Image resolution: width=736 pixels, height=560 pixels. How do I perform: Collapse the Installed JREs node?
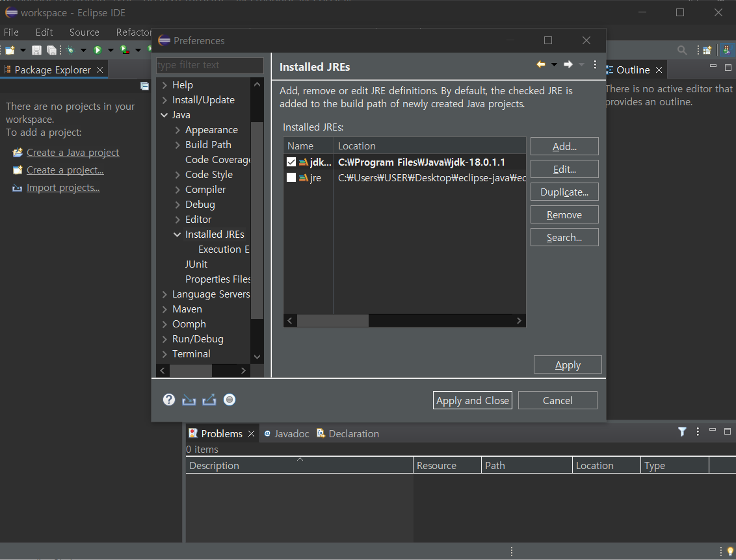(177, 235)
